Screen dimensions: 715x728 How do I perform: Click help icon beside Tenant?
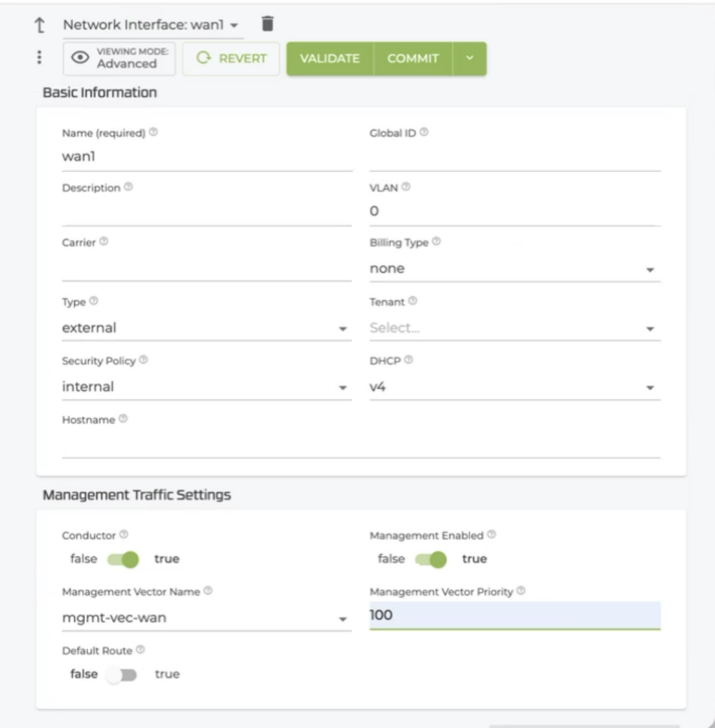[x=413, y=301]
